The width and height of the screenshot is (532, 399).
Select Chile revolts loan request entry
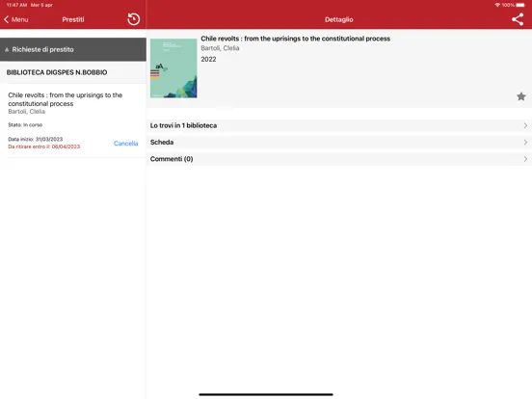73,120
